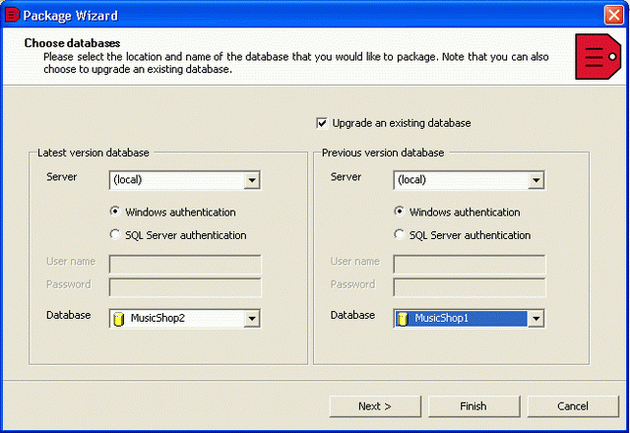630x433 pixels.
Task: Click the MusicShop2 database combo field
Action: point(184,319)
